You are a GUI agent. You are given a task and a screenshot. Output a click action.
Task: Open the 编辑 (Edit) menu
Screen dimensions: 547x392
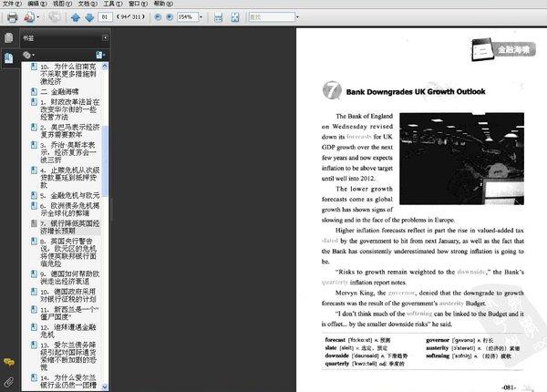coord(37,4)
